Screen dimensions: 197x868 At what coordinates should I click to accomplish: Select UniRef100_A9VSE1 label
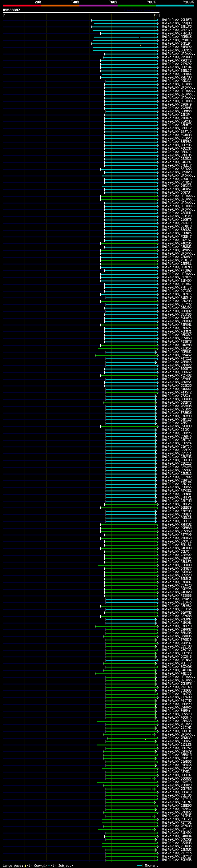pos(176,490)
